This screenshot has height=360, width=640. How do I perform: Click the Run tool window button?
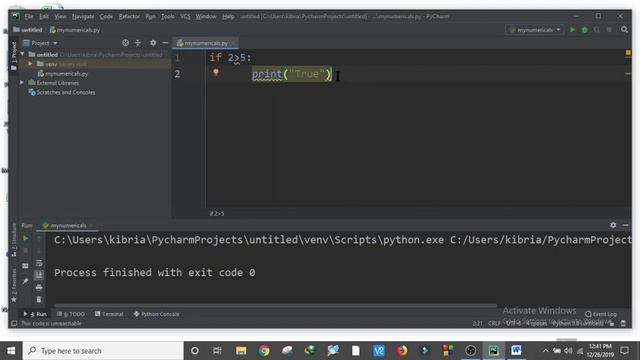(x=36, y=314)
